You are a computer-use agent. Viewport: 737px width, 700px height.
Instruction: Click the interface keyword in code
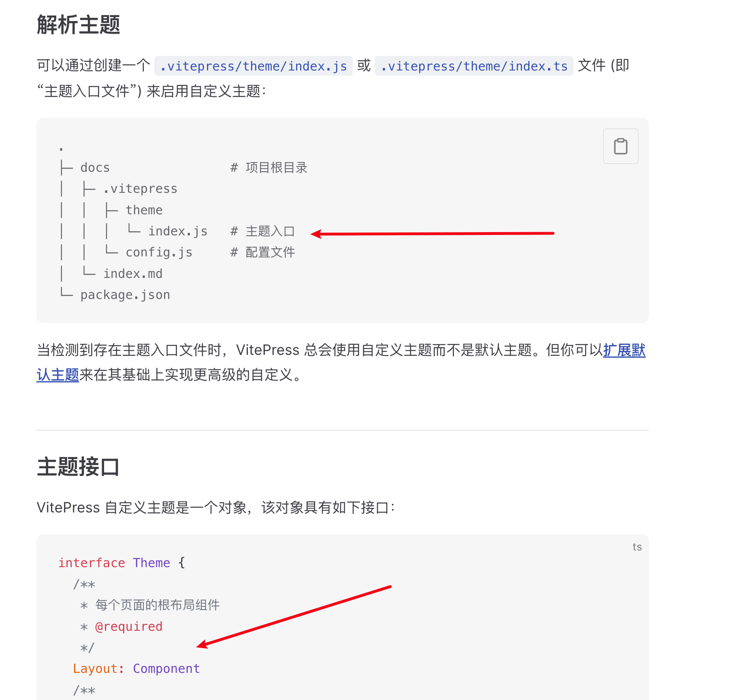pos(92,563)
